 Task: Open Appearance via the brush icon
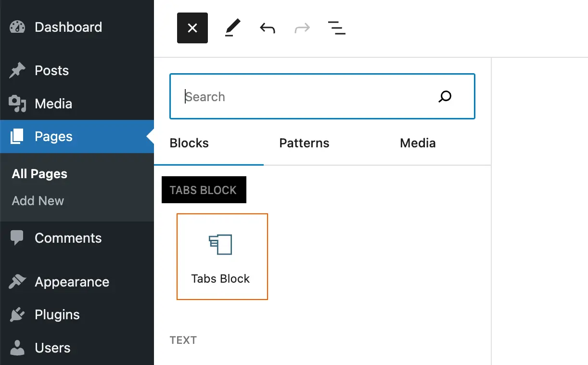(17, 282)
